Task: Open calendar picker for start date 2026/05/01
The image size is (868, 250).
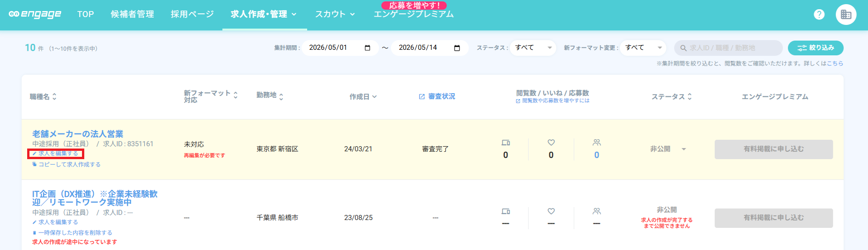Action: pyautogui.click(x=367, y=48)
